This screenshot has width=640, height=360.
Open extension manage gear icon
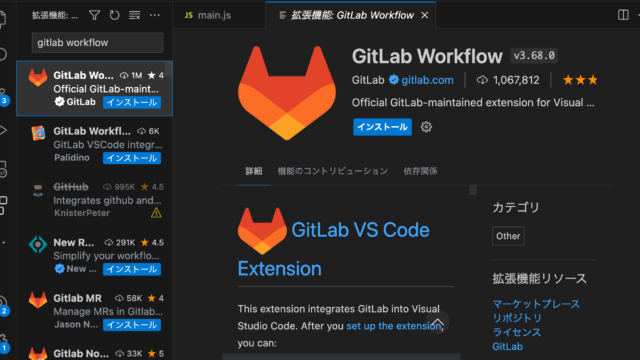pyautogui.click(x=426, y=127)
